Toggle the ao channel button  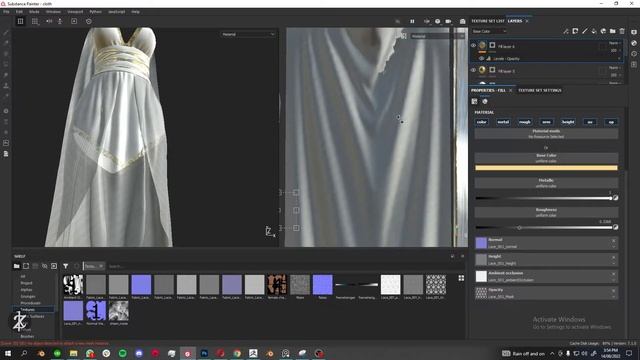pyautogui.click(x=590, y=122)
